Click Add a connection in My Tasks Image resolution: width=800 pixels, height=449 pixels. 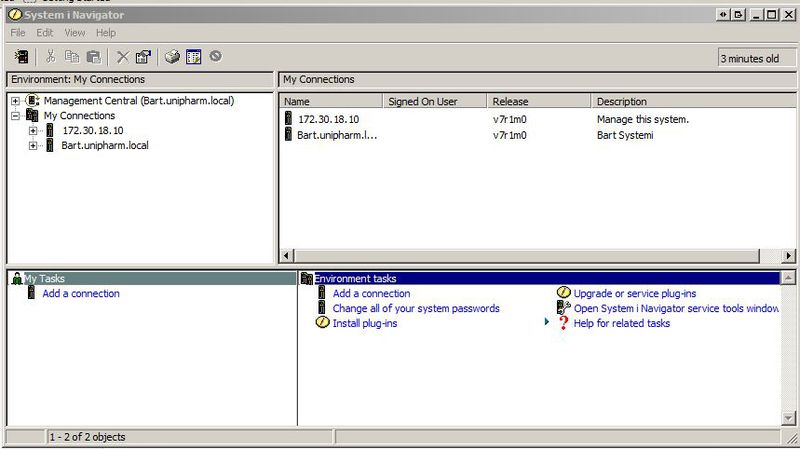pos(81,293)
